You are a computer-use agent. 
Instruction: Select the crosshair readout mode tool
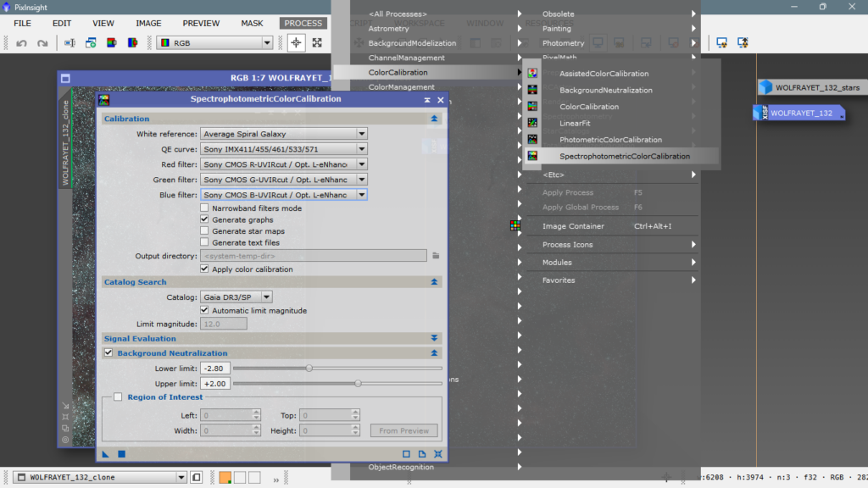coord(296,42)
